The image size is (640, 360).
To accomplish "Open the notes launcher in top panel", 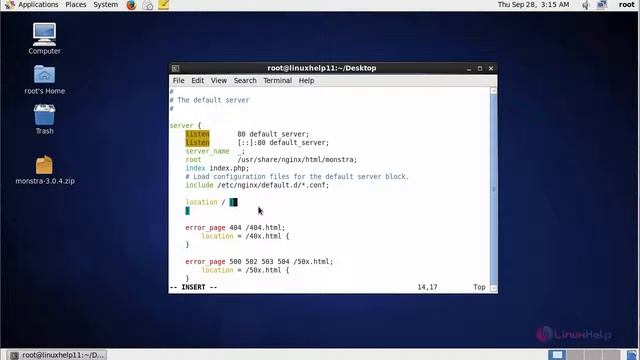I will tap(164, 5).
